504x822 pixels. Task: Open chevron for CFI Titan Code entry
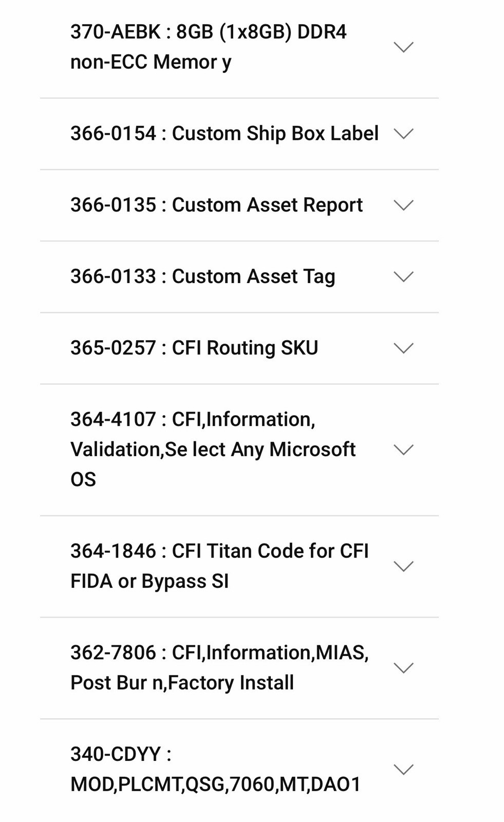tap(403, 566)
